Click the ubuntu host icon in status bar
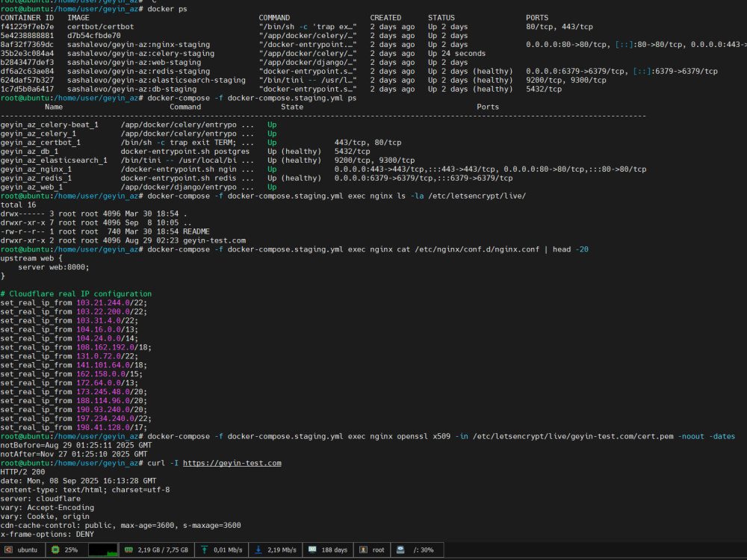 click(x=8, y=550)
